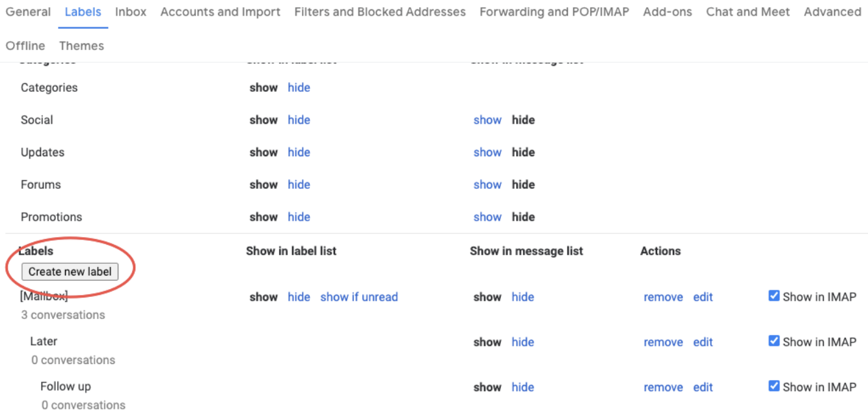Go to Accounts and Import tab
The width and height of the screenshot is (868, 418).
[221, 12]
